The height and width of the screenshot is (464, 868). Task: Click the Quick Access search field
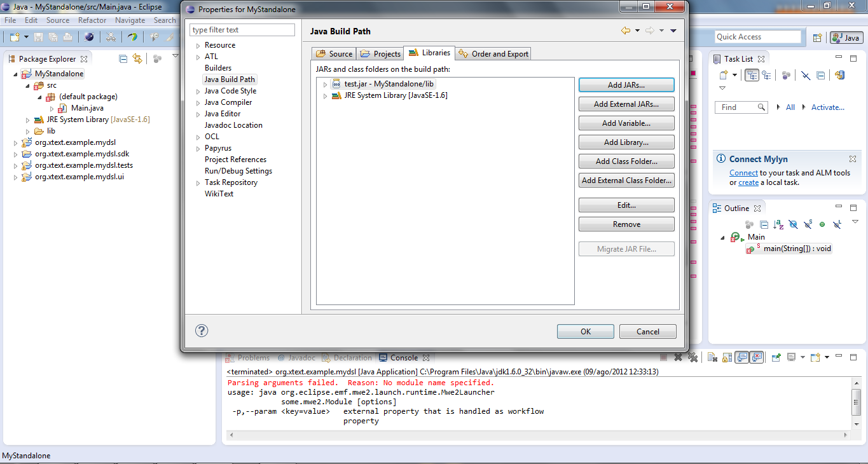pos(759,37)
